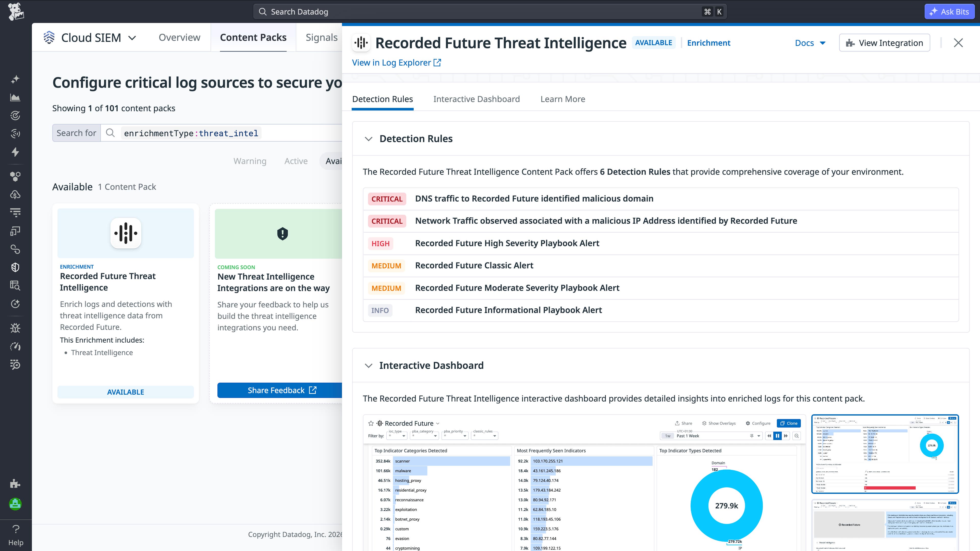The image size is (980, 551).
Task: Select the Active filter chip
Action: (x=296, y=161)
